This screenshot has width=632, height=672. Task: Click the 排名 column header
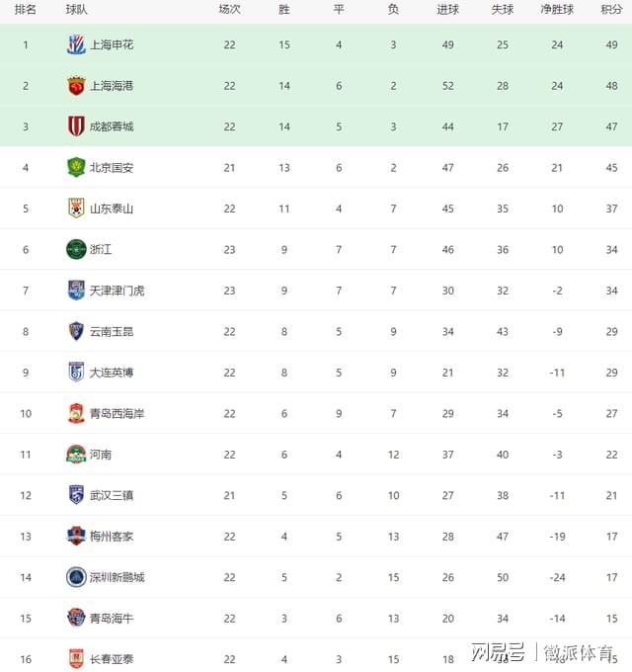click(x=26, y=9)
